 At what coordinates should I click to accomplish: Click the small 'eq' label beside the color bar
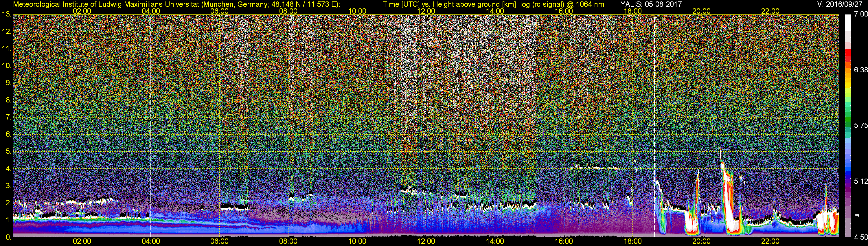(x=856, y=214)
